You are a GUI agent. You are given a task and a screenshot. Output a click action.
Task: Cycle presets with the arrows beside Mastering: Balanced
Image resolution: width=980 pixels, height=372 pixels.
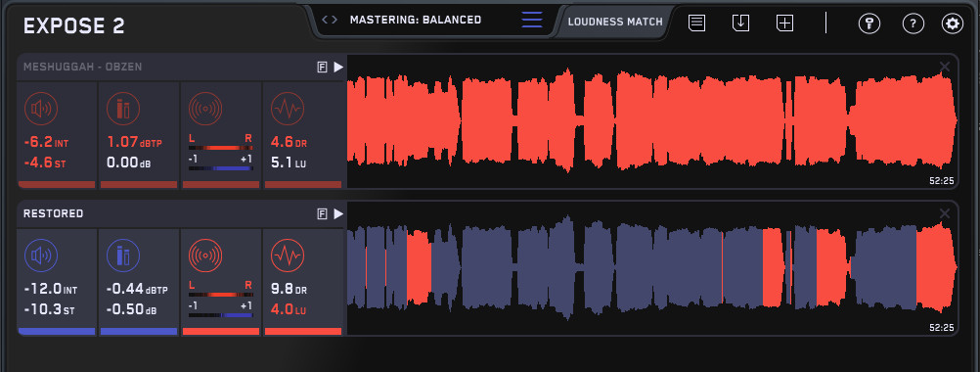[x=330, y=20]
